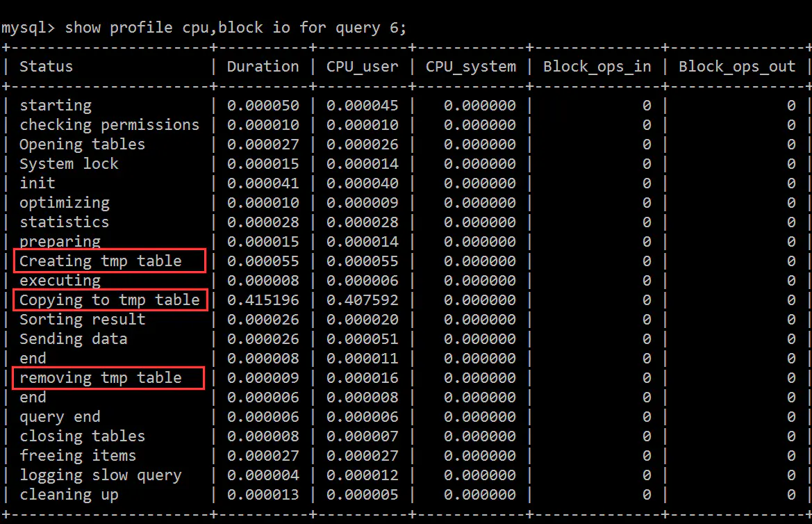Click the highlighted 'Creating tmp table' status row

108,261
